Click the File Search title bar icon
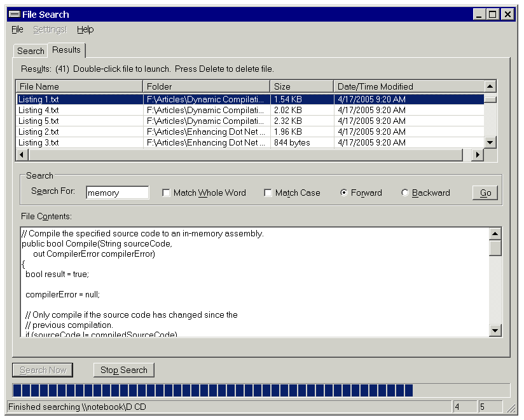 [14, 14]
